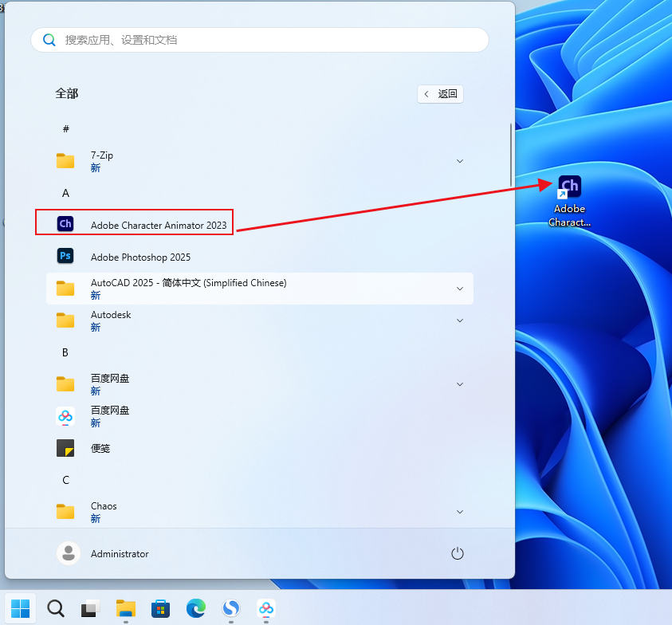Click the AutoCAD 2025 folder icon

click(65, 288)
